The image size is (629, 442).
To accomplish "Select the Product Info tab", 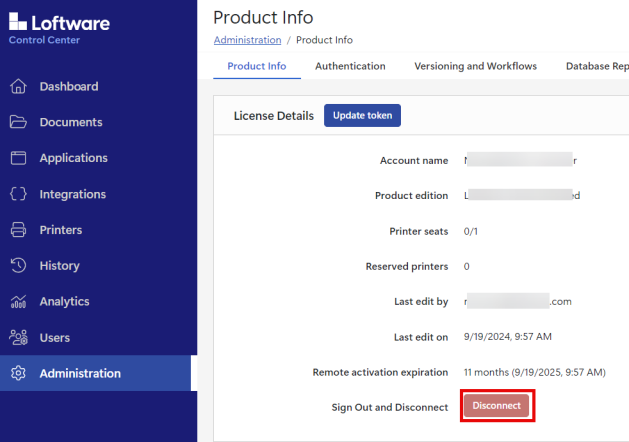I will 256,66.
